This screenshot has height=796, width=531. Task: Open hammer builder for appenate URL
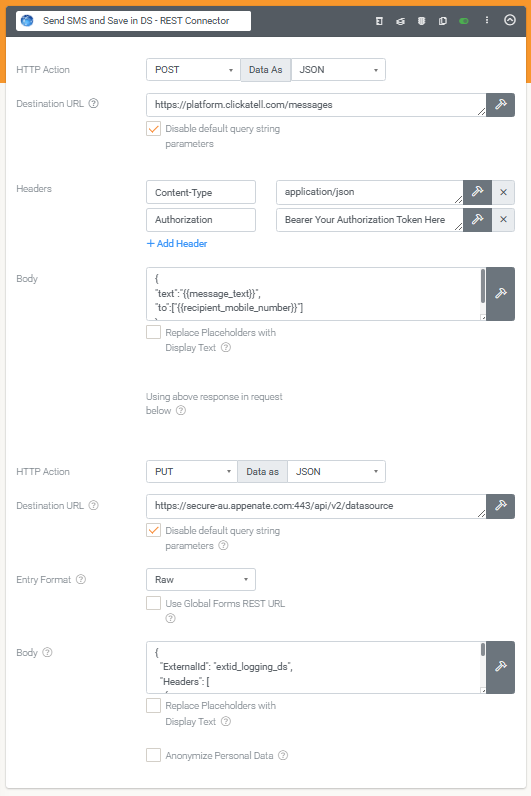coord(501,506)
